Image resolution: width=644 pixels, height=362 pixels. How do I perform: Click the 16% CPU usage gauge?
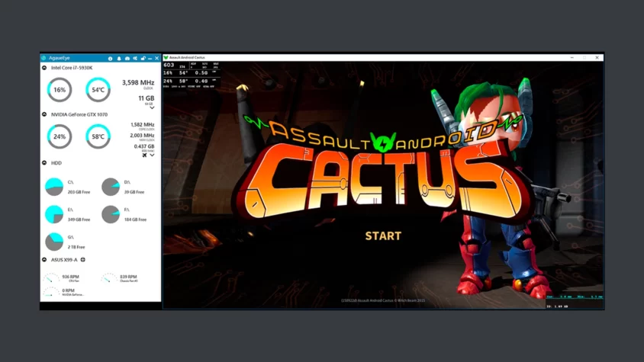point(60,90)
